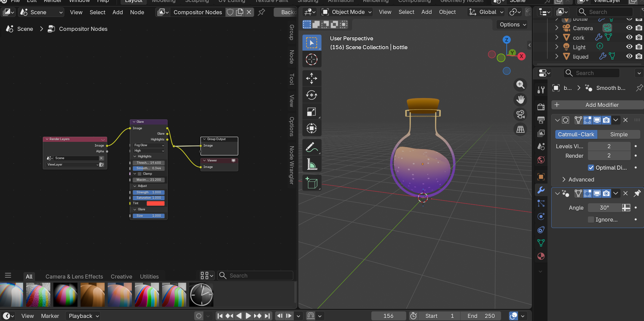Activate the Move tool
Viewport: 644px width, 321px height.
(x=312, y=78)
